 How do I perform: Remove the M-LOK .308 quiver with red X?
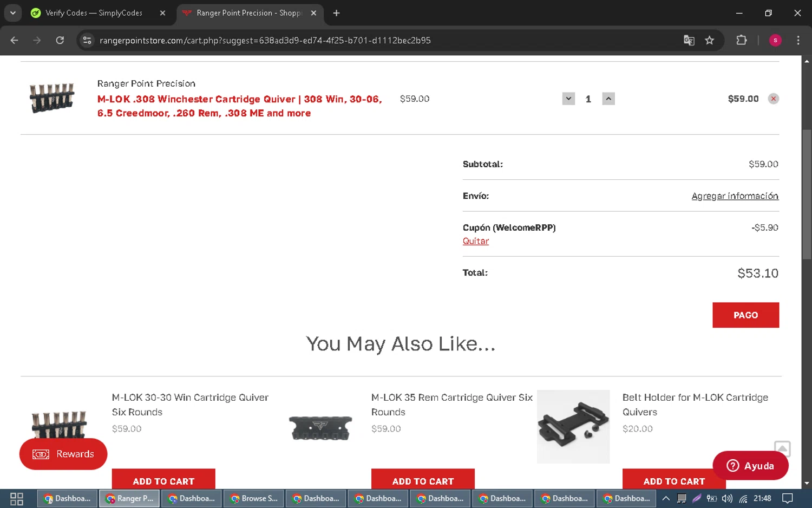tap(774, 99)
